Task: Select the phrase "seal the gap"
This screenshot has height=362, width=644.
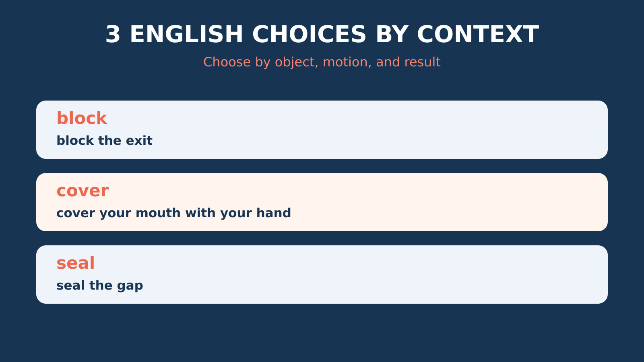Action: coord(99,285)
